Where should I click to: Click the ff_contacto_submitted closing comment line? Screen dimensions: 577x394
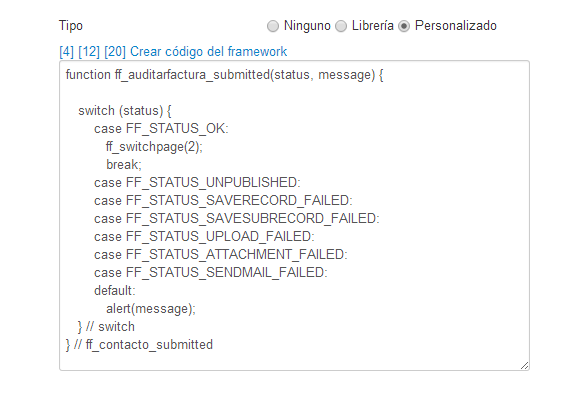139,345
